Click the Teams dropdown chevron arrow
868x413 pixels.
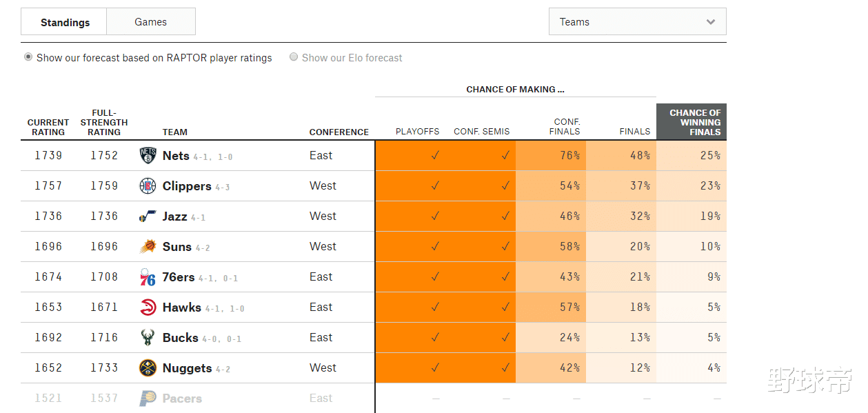coord(711,22)
